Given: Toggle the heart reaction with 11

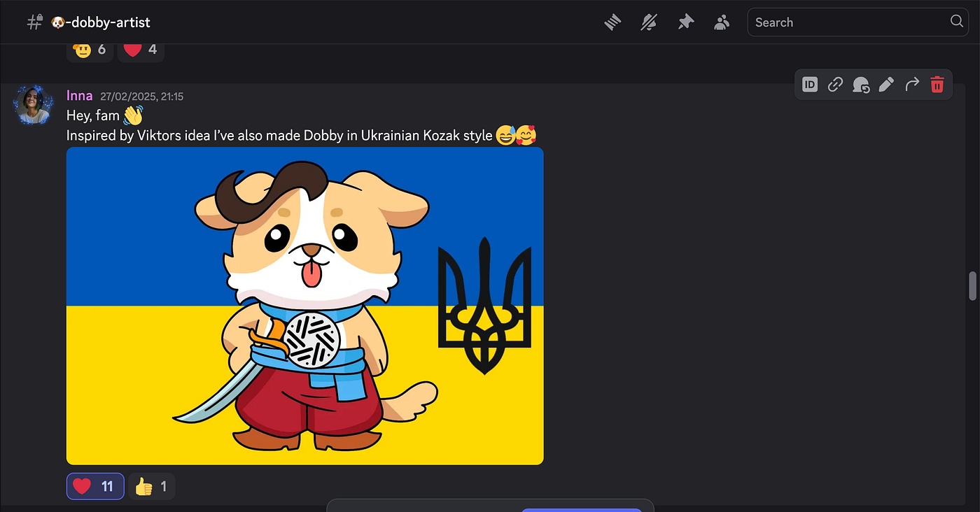Looking at the screenshot, I should click(x=95, y=486).
